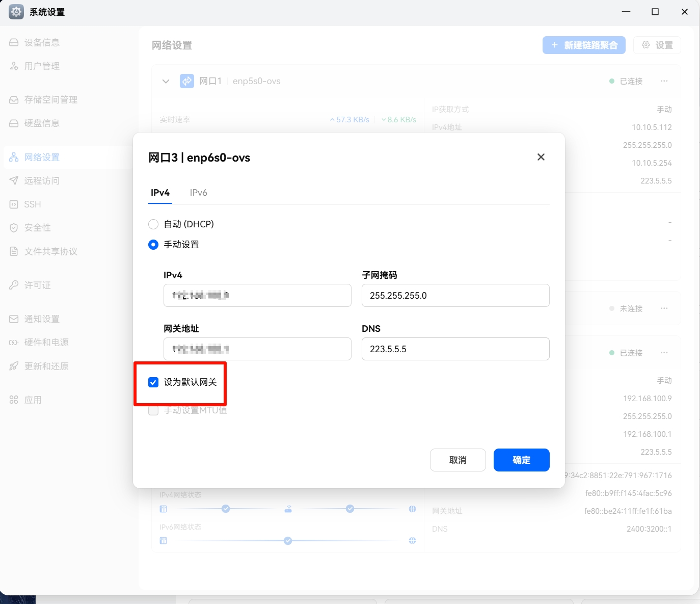Image resolution: width=700 pixels, height=604 pixels.
Task: Collapse the network port 1 chevron
Action: tap(166, 81)
